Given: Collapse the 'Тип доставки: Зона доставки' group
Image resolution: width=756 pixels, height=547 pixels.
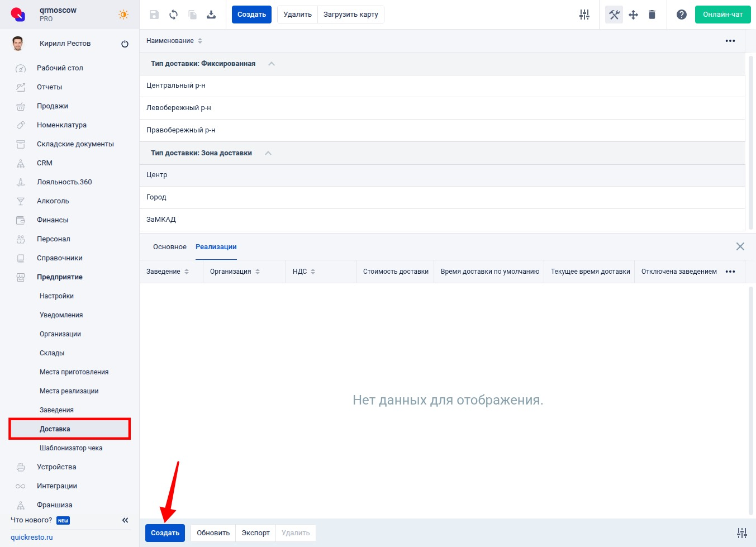Looking at the screenshot, I should (268, 153).
